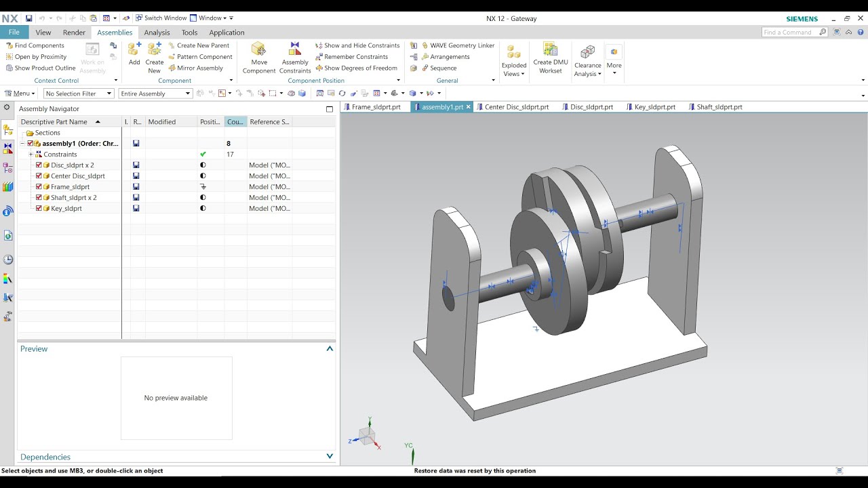This screenshot has height=488, width=868.
Task: Uncheck the Disc_sldprt x 2 component
Action: click(39, 165)
